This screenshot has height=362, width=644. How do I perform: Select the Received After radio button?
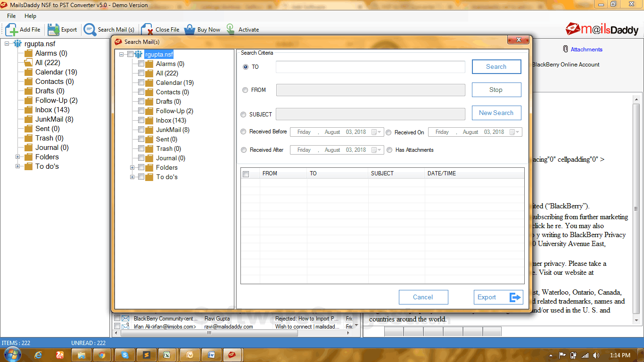pyautogui.click(x=244, y=150)
